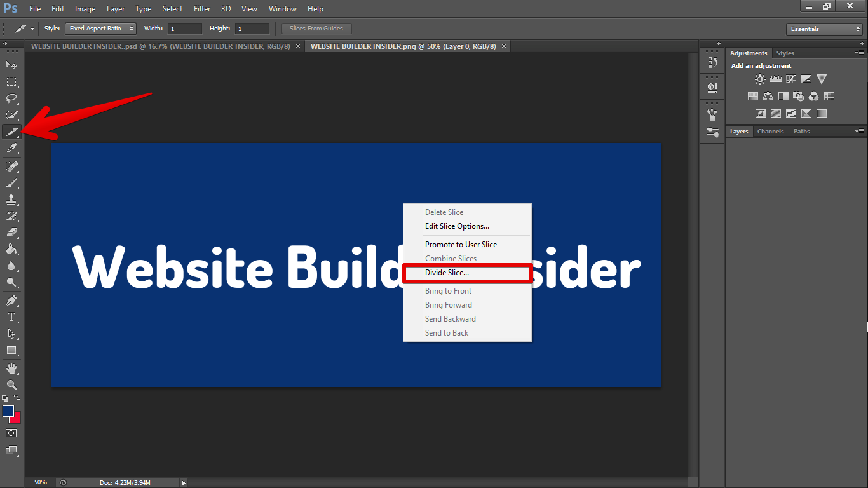The image size is (868, 488).
Task: Select the Move tool
Action: click(11, 65)
